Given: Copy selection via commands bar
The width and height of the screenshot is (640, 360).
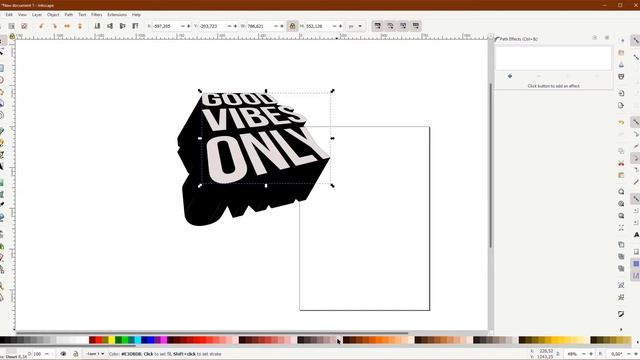Looking at the screenshot, I should pos(621,151).
